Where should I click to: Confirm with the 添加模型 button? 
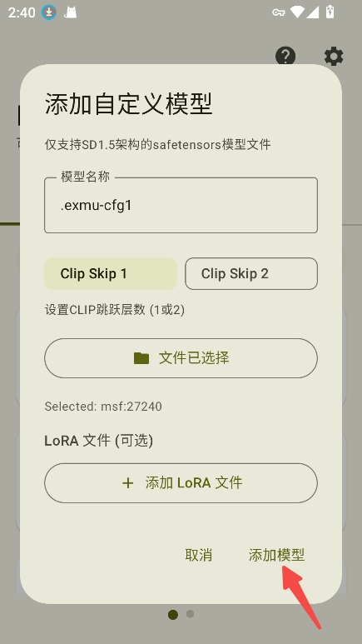point(276,555)
